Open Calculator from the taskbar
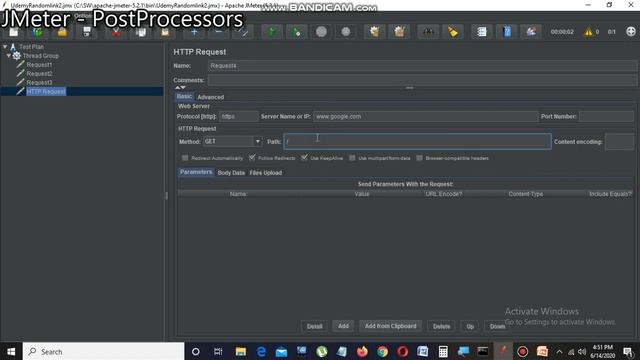 click(443, 351)
